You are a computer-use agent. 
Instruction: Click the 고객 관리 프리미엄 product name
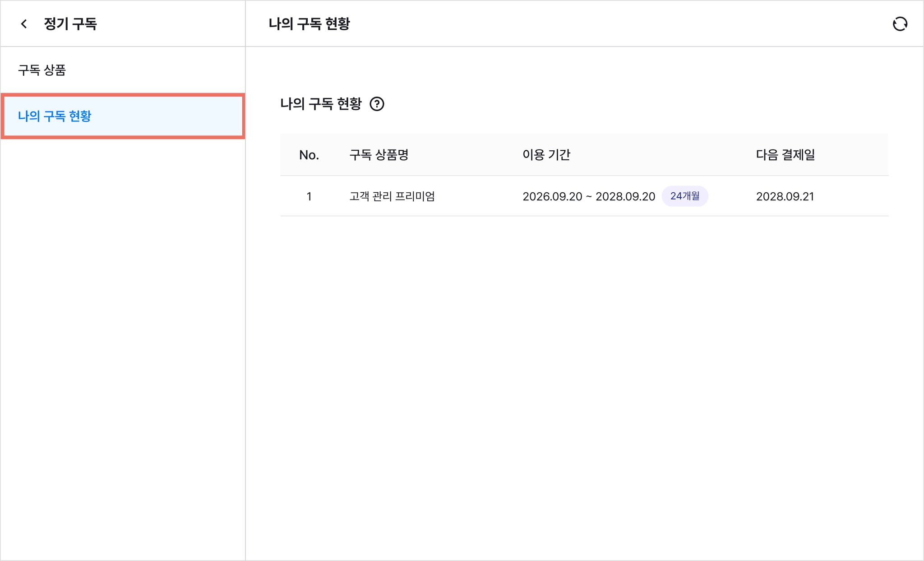[392, 196]
